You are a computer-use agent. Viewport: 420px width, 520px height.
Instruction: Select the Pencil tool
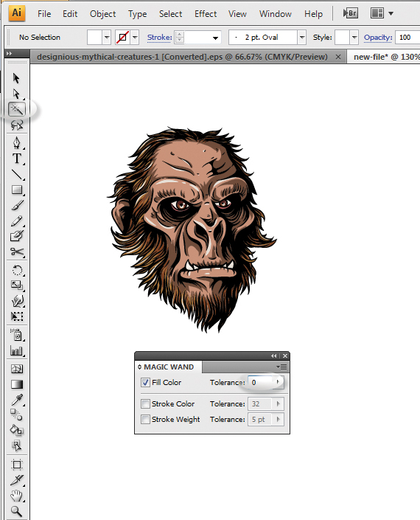pos(16,221)
